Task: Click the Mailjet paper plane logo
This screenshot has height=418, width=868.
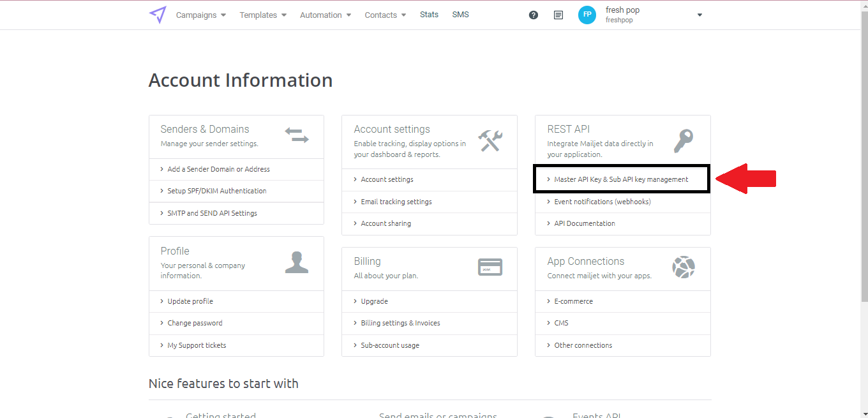Action: point(158,15)
